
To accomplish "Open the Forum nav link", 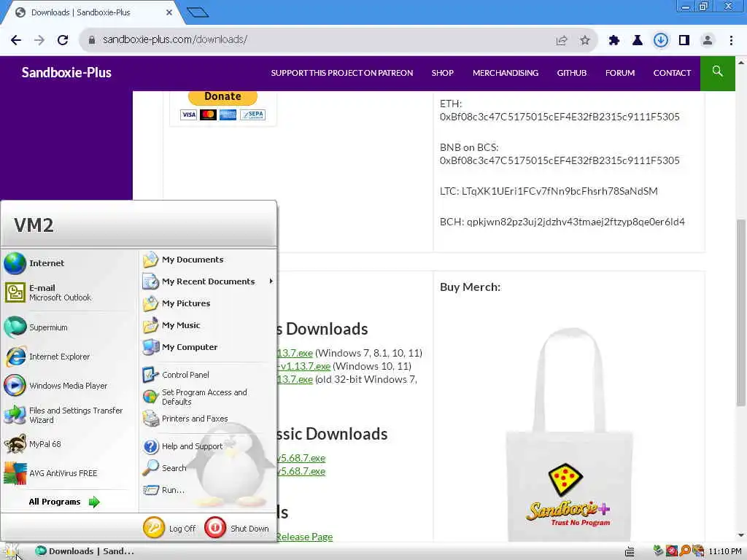I will point(620,73).
